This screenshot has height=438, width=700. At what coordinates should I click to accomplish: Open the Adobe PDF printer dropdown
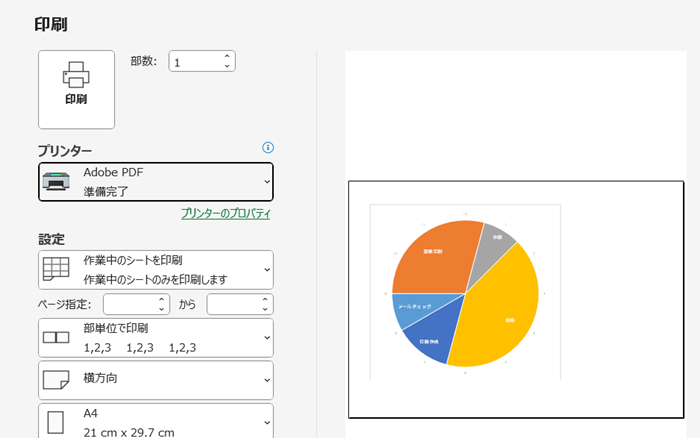click(x=156, y=182)
